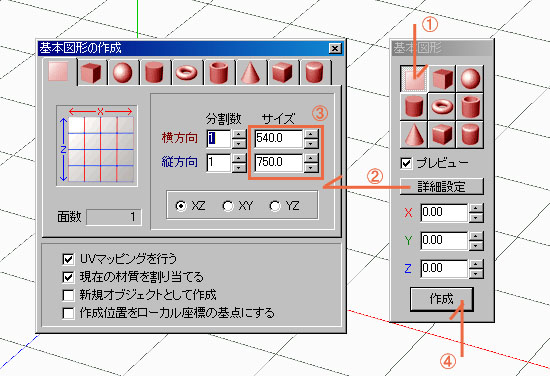Switch to the rounded cube tab in dialog
The height and width of the screenshot is (376, 550).
click(282, 72)
